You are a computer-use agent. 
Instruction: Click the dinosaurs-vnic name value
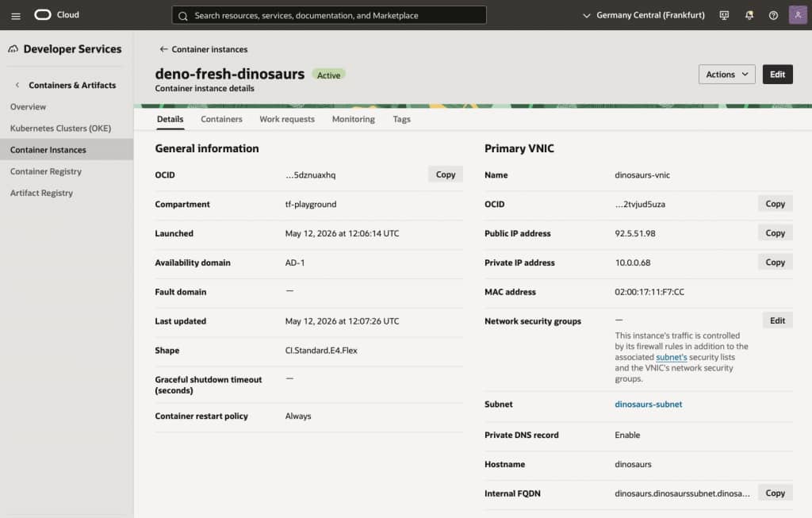642,175
